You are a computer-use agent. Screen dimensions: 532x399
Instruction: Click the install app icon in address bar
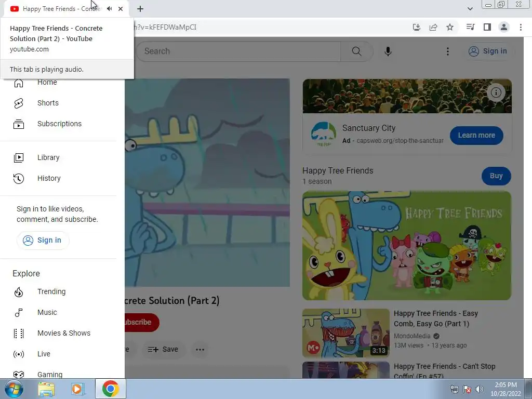point(416,27)
